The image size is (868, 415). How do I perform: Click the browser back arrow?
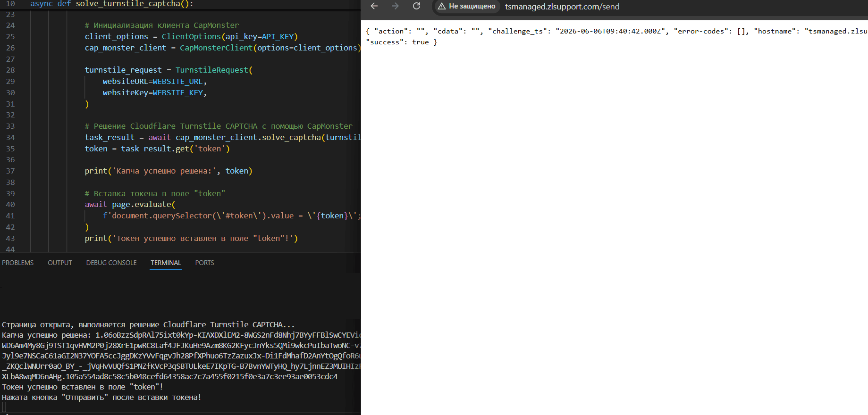374,6
